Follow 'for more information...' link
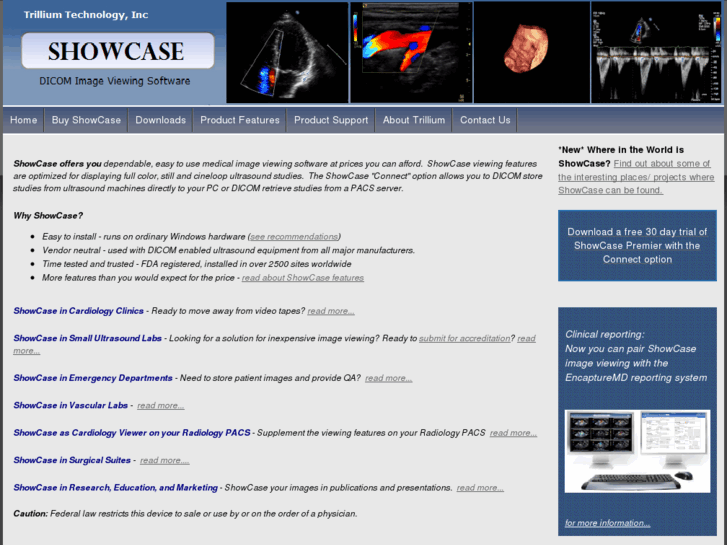Viewport: 727px width, 545px height. point(607,523)
